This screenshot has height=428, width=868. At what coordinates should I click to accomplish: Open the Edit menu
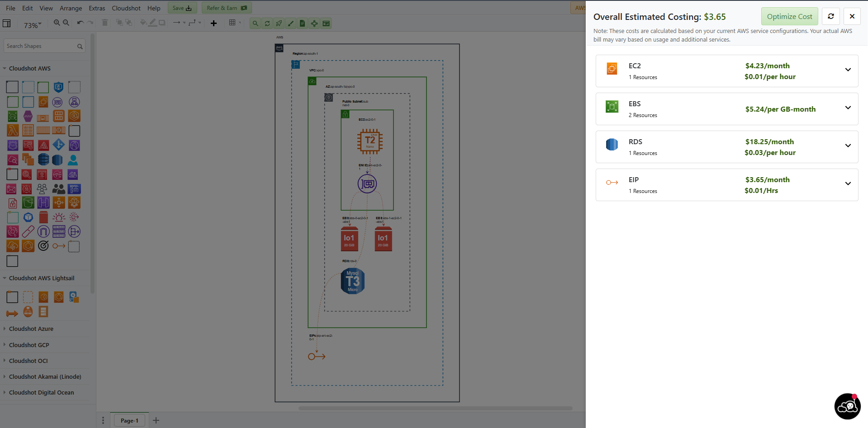[28, 8]
